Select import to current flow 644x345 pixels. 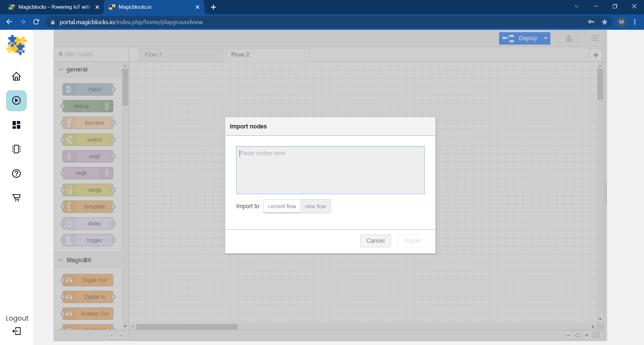(x=282, y=206)
